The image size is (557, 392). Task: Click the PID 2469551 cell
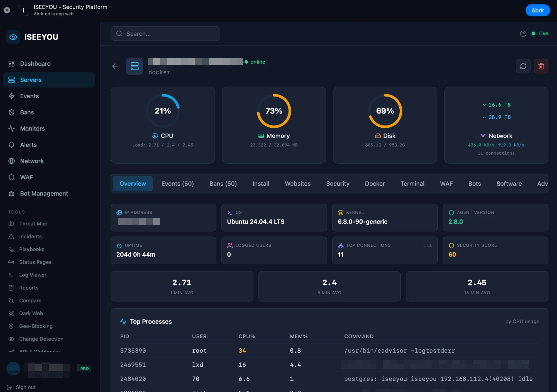[133, 365]
